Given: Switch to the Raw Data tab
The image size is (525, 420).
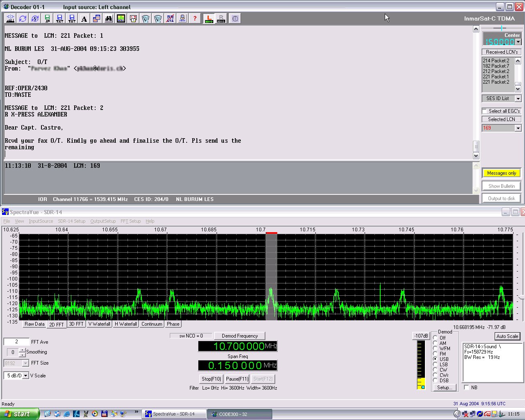Looking at the screenshot, I should coord(34,324).
